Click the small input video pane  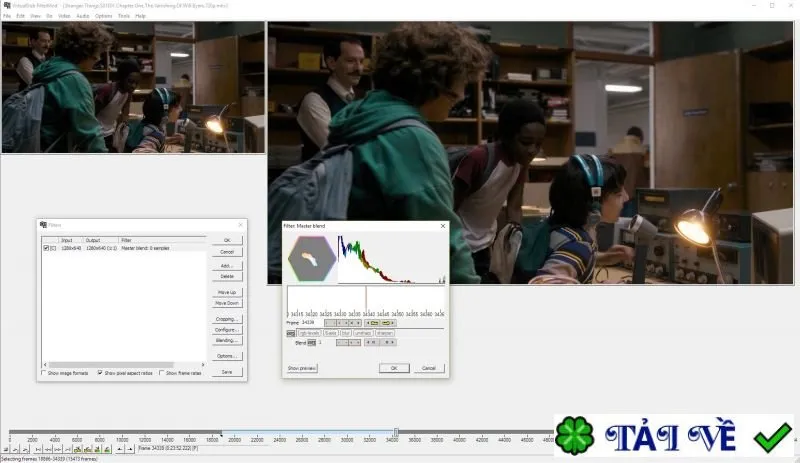tap(133, 87)
